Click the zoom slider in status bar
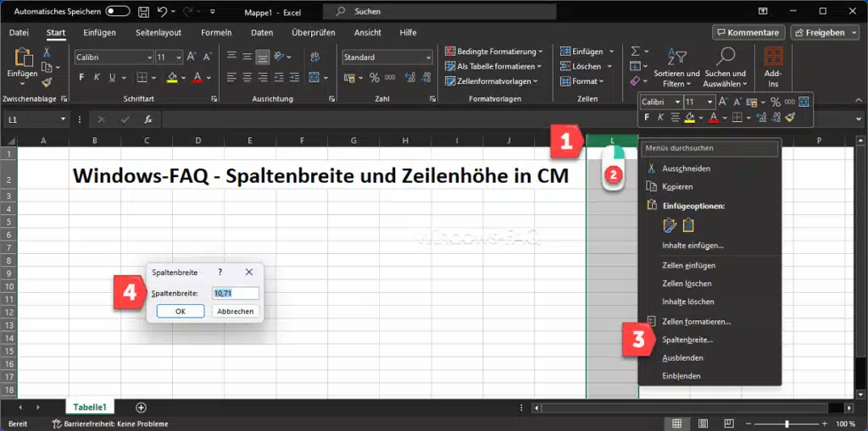The width and height of the screenshot is (868, 431). (x=787, y=424)
